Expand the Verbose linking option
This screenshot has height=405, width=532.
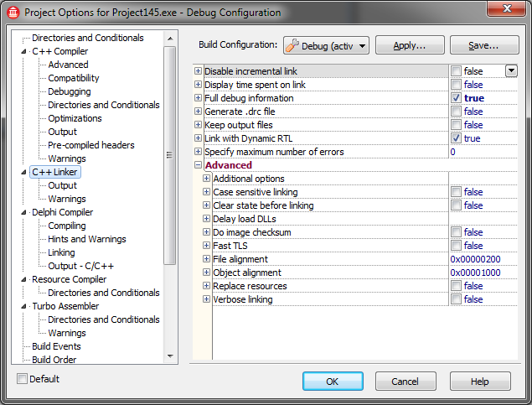(206, 299)
